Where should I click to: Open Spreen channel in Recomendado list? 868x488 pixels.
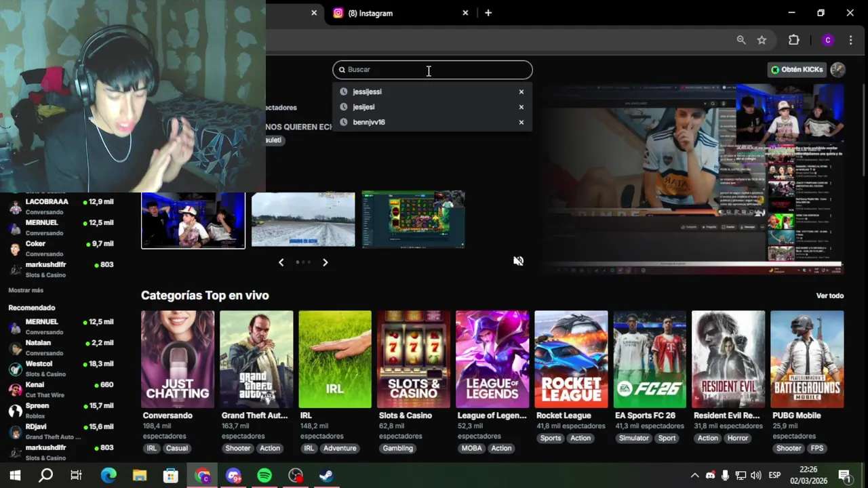pos(61,411)
